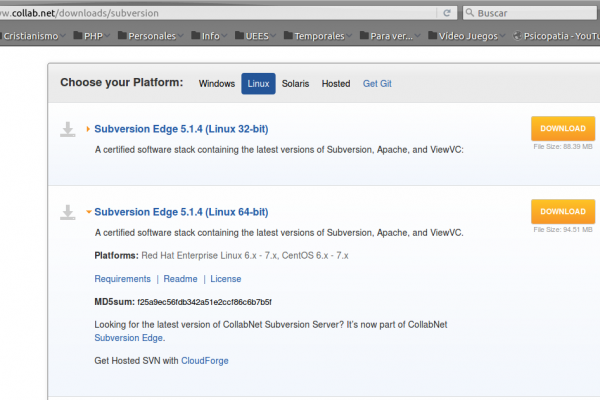
Task: Click DOWNLOAD button for Linux 64-bit
Action: 563,211
